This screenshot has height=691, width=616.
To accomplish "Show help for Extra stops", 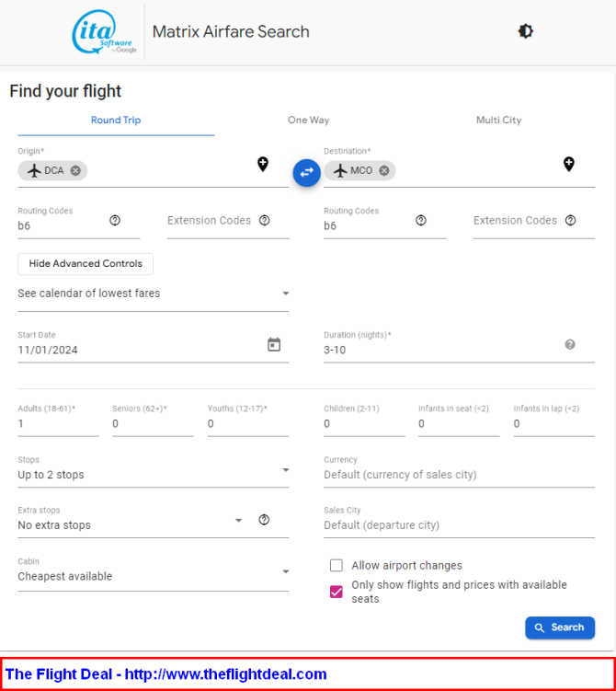I will pyautogui.click(x=264, y=520).
